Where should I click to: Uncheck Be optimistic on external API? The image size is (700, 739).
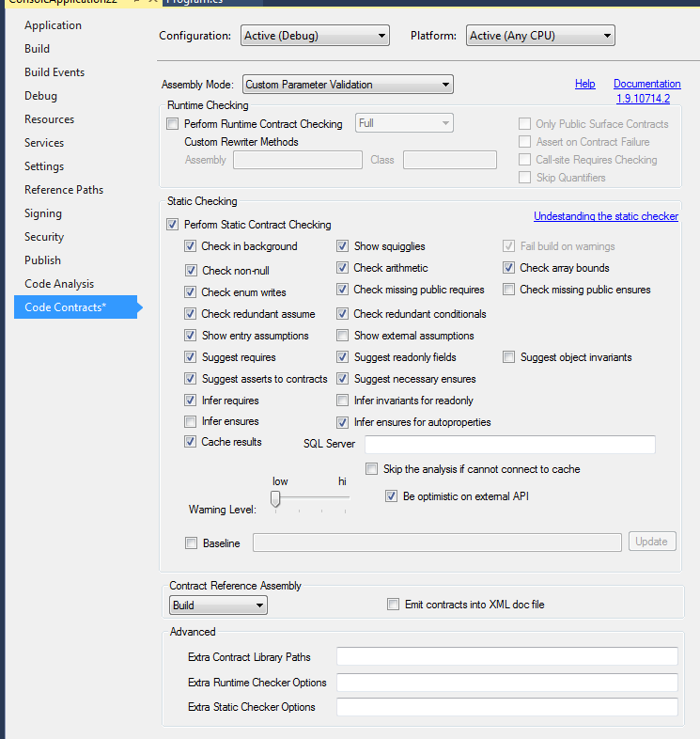click(392, 496)
